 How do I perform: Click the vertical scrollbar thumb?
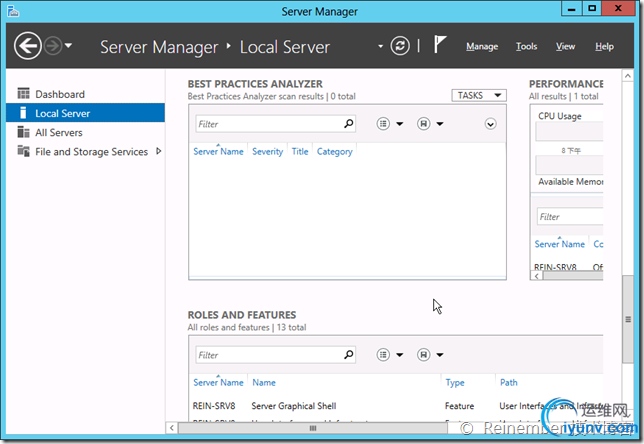(628, 319)
